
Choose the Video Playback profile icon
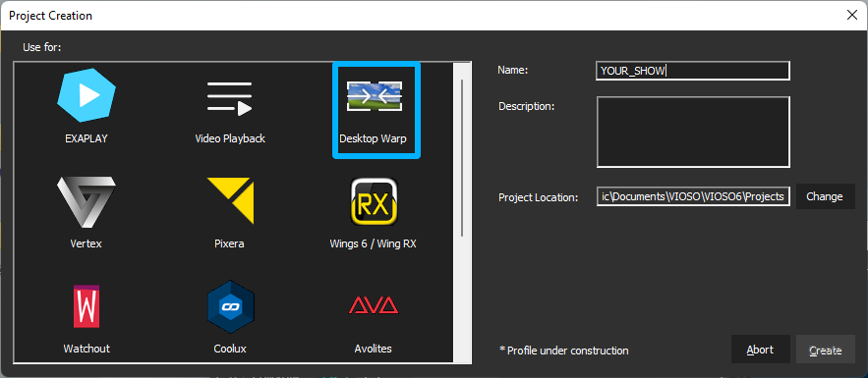(x=230, y=98)
